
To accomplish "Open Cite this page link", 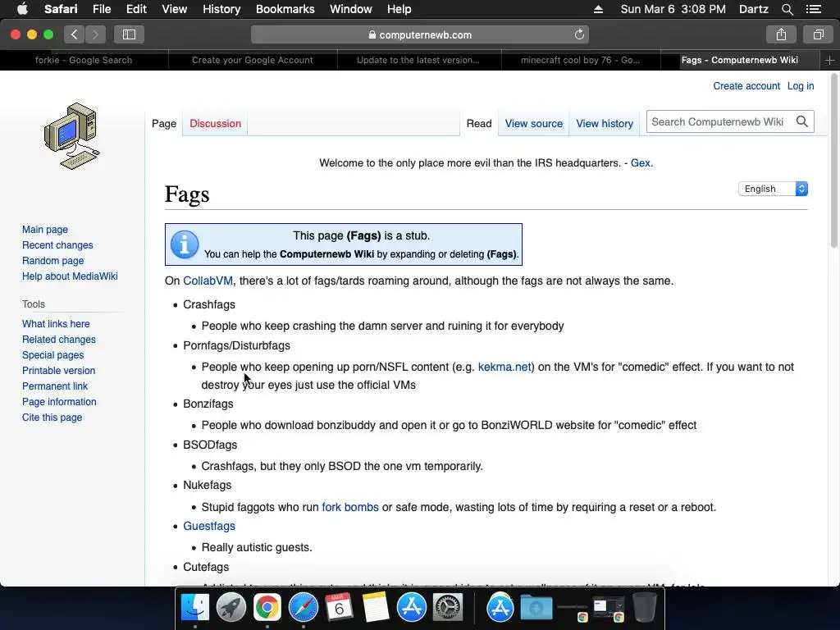I will [x=52, y=417].
